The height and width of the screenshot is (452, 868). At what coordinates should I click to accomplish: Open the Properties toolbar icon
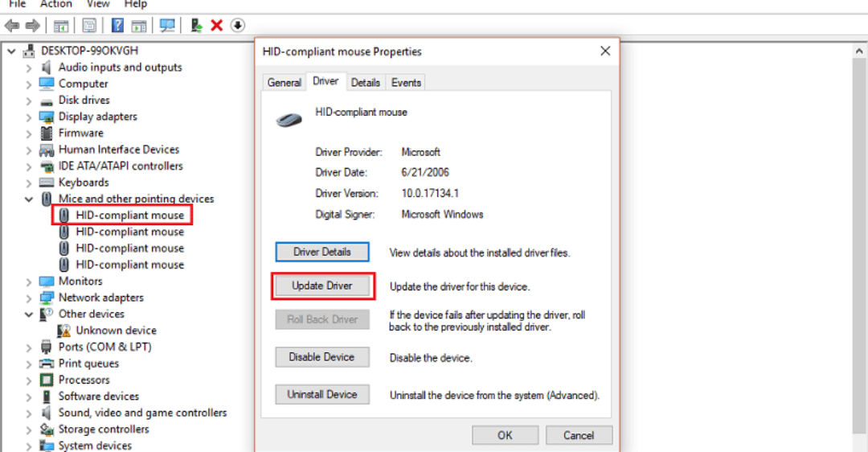tap(89, 26)
